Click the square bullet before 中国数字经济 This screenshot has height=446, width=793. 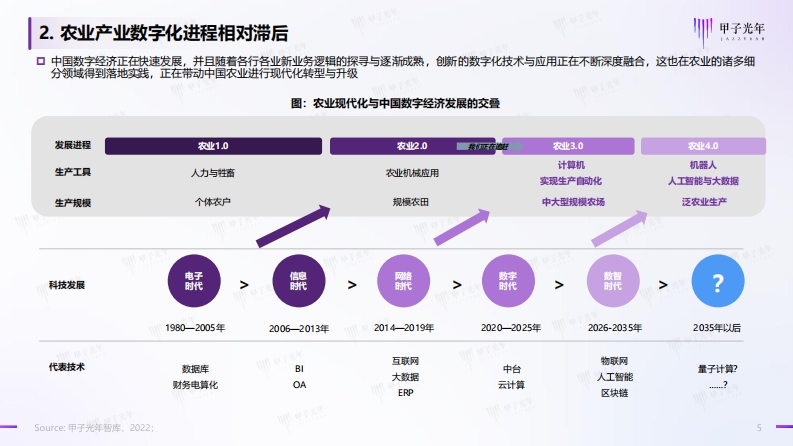pyautogui.click(x=40, y=62)
